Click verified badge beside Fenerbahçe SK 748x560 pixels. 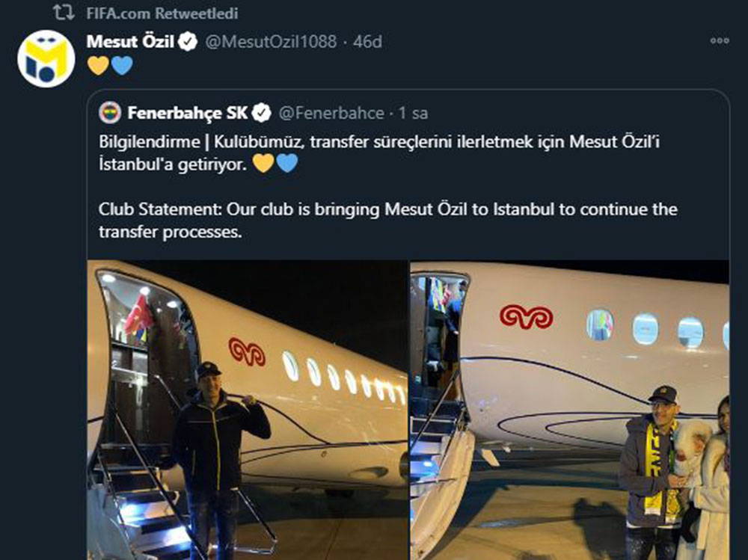coord(261,113)
